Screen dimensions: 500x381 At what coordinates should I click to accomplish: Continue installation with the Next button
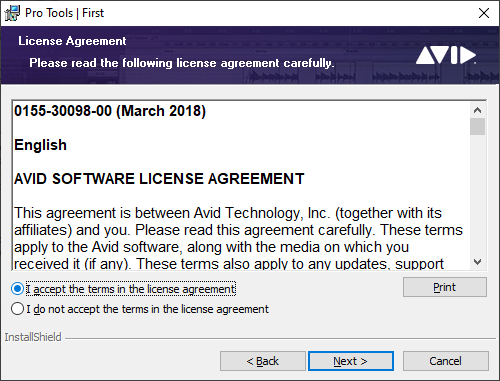coord(351,361)
